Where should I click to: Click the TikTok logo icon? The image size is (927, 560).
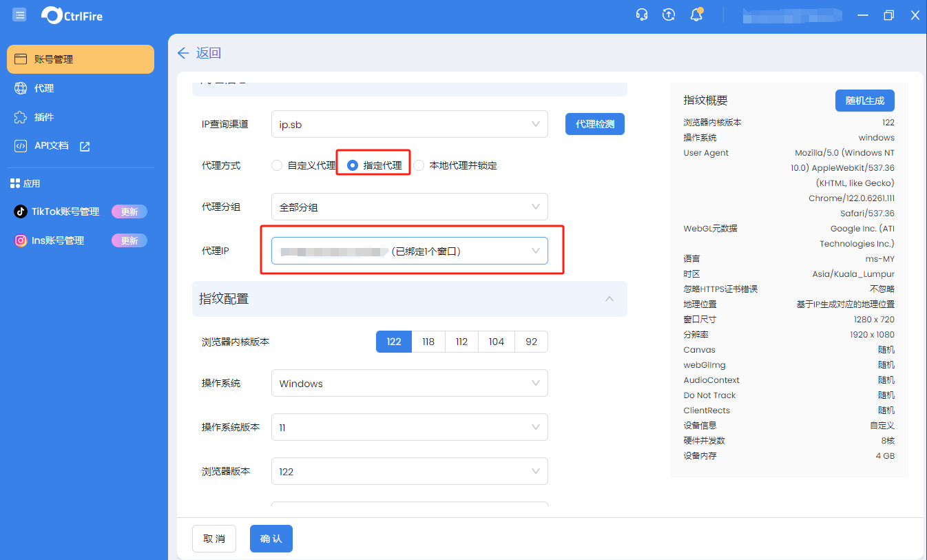coord(21,211)
